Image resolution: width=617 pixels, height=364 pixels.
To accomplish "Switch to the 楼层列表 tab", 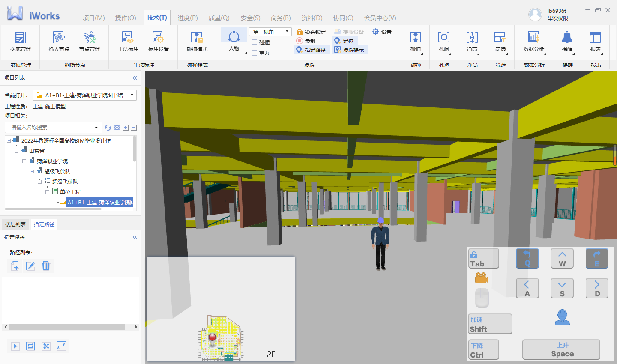I will (x=15, y=224).
